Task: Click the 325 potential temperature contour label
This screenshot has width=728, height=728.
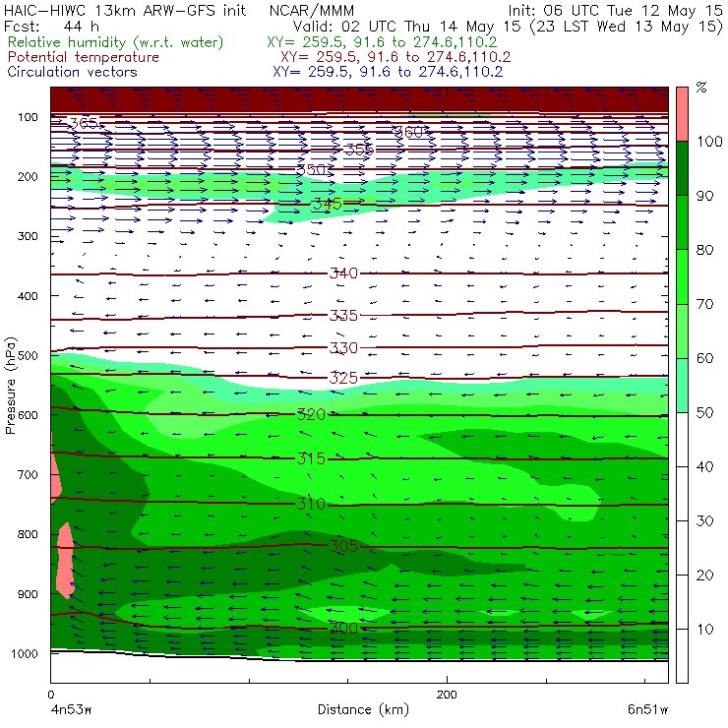Action: [343, 378]
